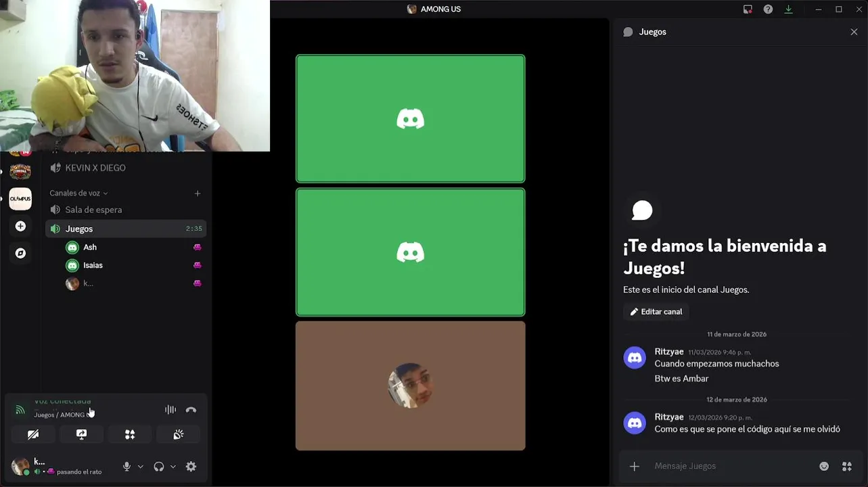The height and width of the screenshot is (487, 868).
Task: Click '¡Te damos la bienvenida a Juegos!' heading
Action: (725, 257)
